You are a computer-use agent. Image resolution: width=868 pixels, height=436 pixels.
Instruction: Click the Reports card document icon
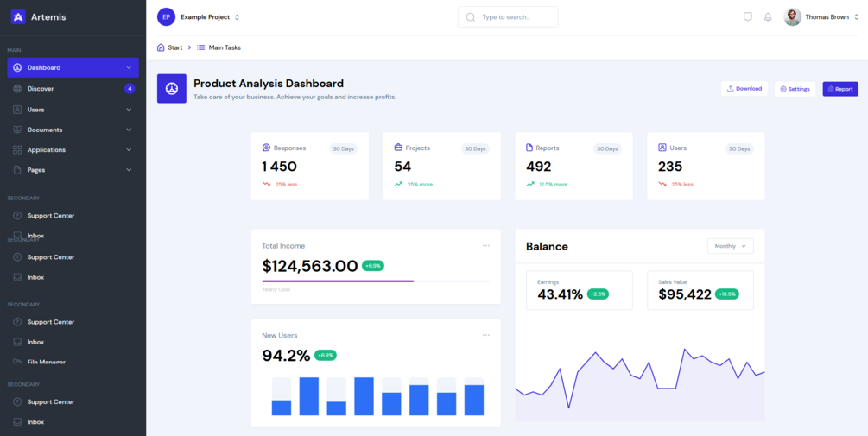529,148
